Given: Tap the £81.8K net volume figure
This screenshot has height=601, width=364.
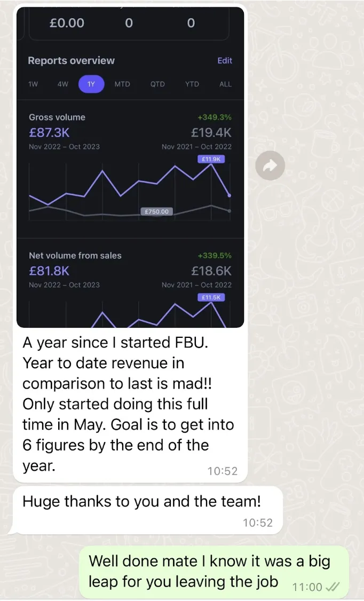Looking at the screenshot, I should tap(49, 271).
